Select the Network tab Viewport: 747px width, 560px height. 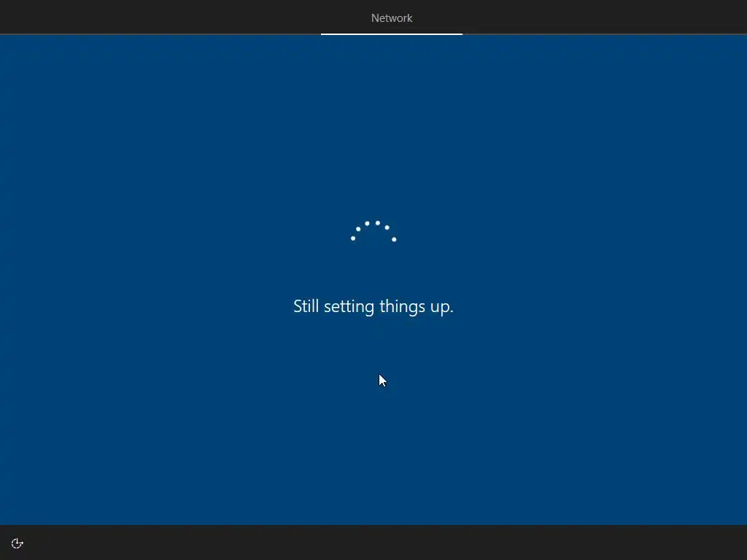click(392, 18)
